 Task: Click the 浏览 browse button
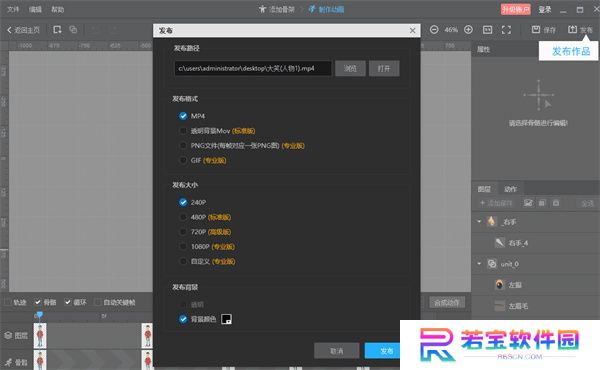click(350, 68)
